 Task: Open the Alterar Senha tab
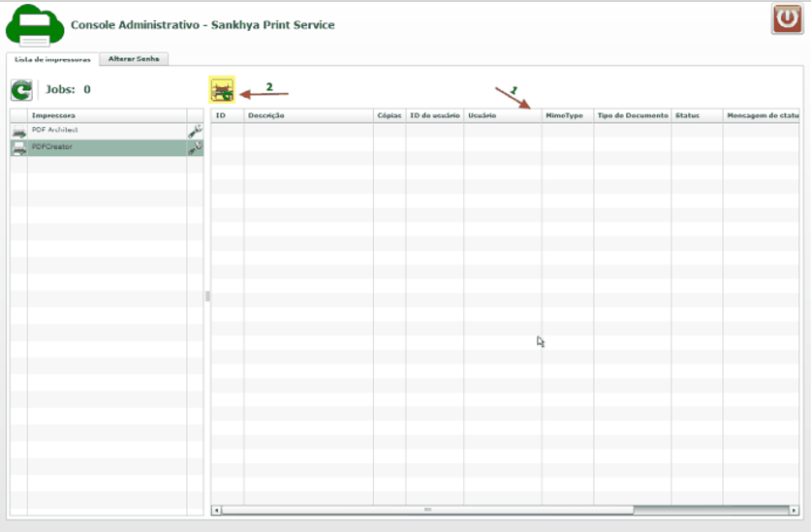coord(134,59)
